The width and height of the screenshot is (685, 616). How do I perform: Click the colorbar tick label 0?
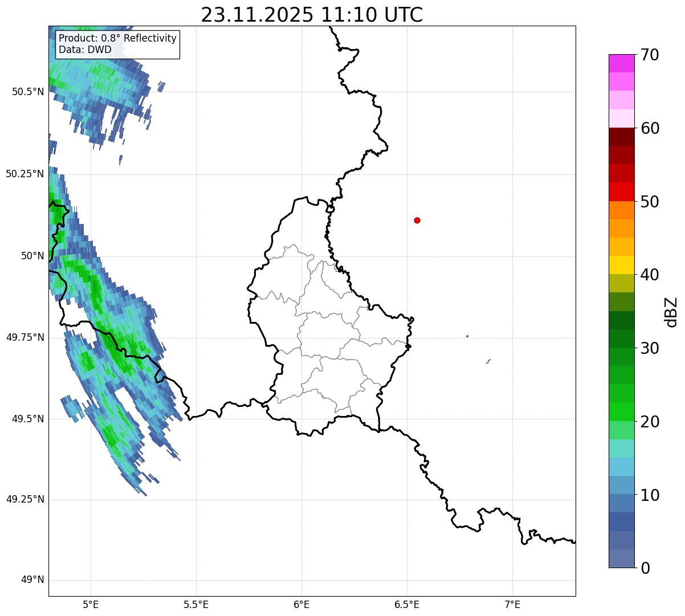point(645,568)
